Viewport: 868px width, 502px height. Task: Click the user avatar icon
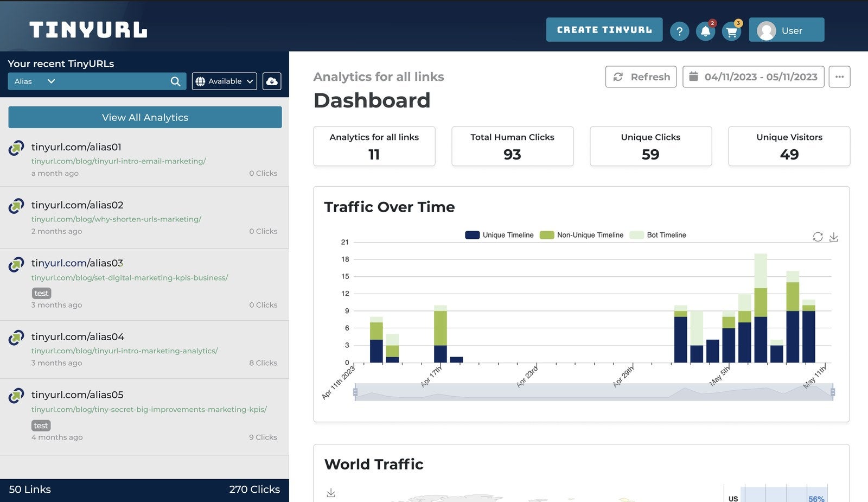click(x=766, y=30)
